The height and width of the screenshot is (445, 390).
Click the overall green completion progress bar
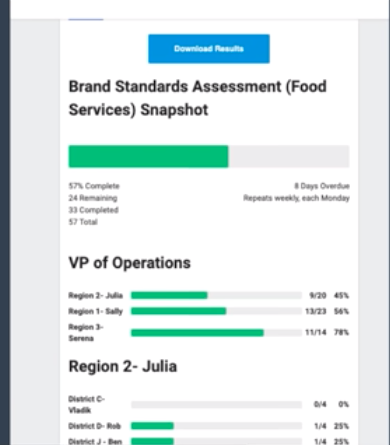209,156
